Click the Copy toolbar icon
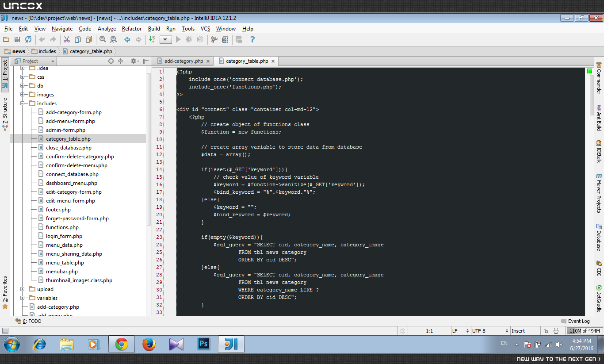The image size is (604, 364). pos(77,40)
